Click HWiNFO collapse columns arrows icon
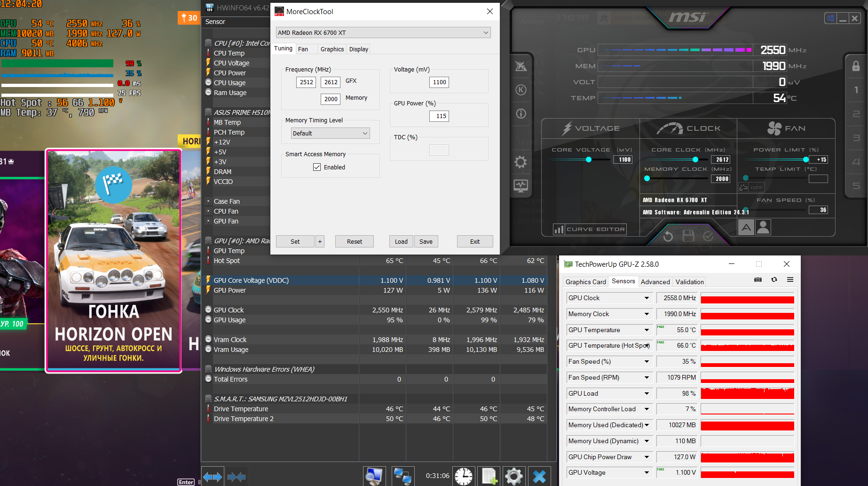 [236, 477]
